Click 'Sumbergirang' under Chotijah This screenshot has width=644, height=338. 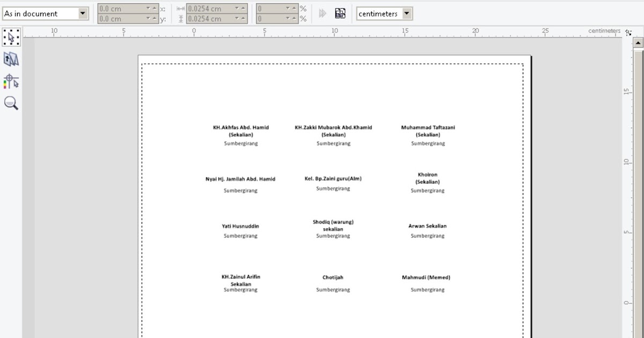(333, 290)
